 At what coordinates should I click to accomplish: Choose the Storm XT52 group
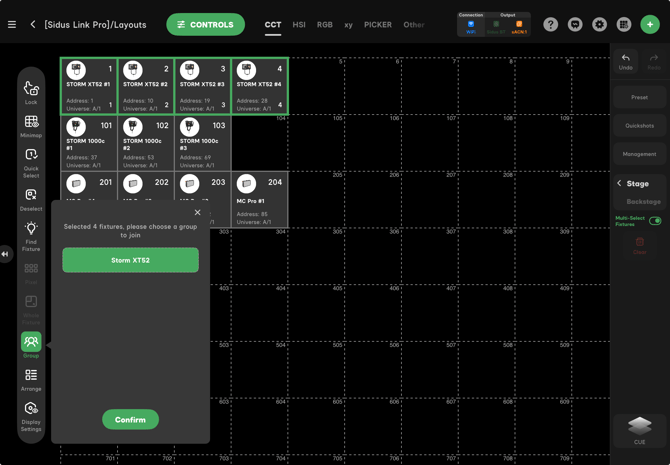coord(130,260)
